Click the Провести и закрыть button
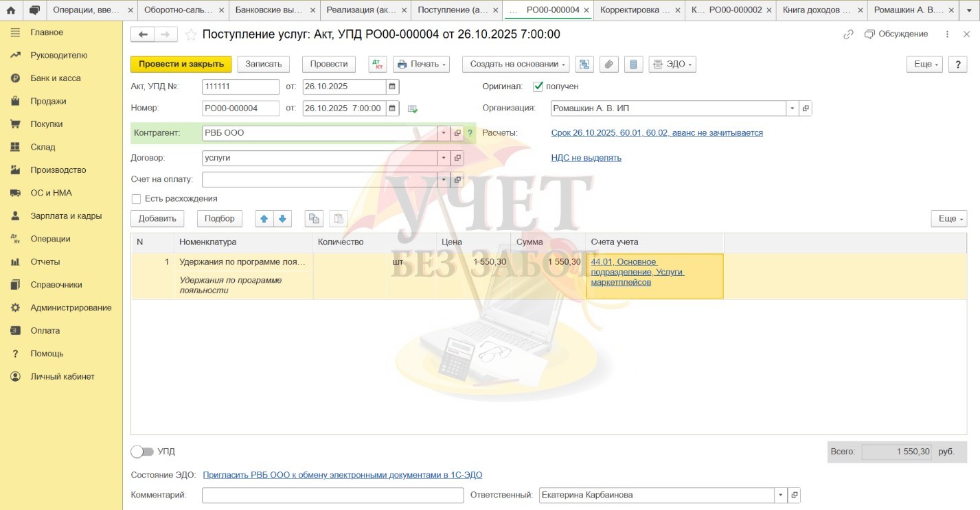This screenshot has height=510, width=980. tap(181, 64)
